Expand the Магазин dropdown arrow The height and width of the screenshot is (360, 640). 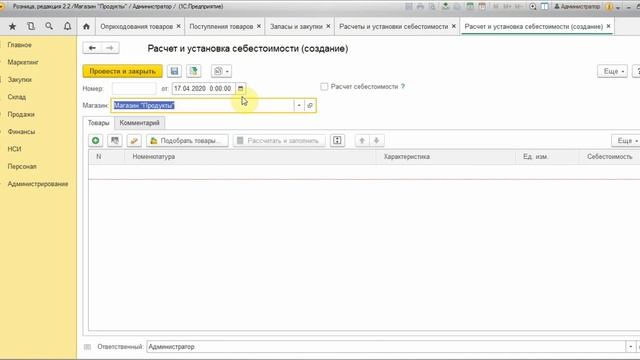coord(299,106)
